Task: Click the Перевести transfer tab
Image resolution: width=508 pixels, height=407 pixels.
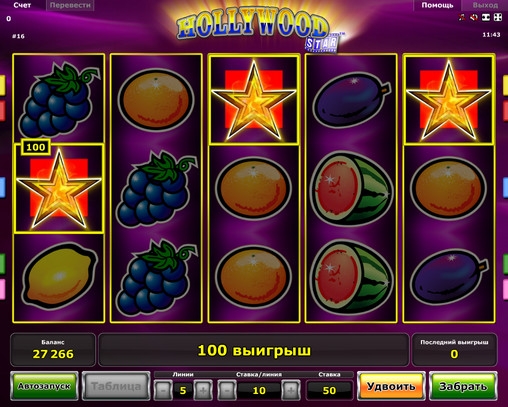Action: 70,5
